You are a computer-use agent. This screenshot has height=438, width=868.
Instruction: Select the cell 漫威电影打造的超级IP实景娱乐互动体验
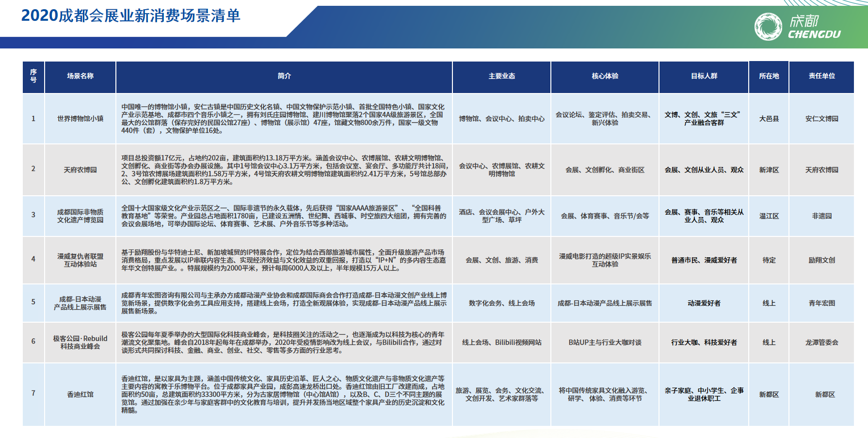pyautogui.click(x=605, y=260)
